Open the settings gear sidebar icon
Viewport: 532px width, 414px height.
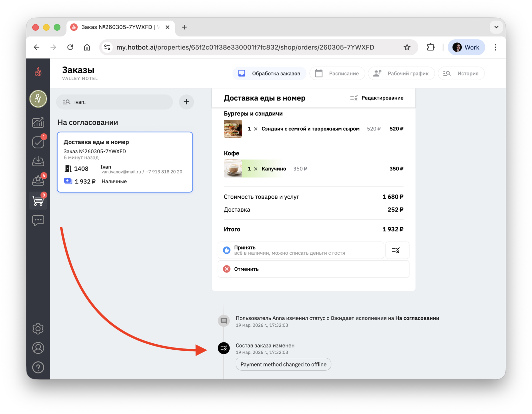click(38, 329)
